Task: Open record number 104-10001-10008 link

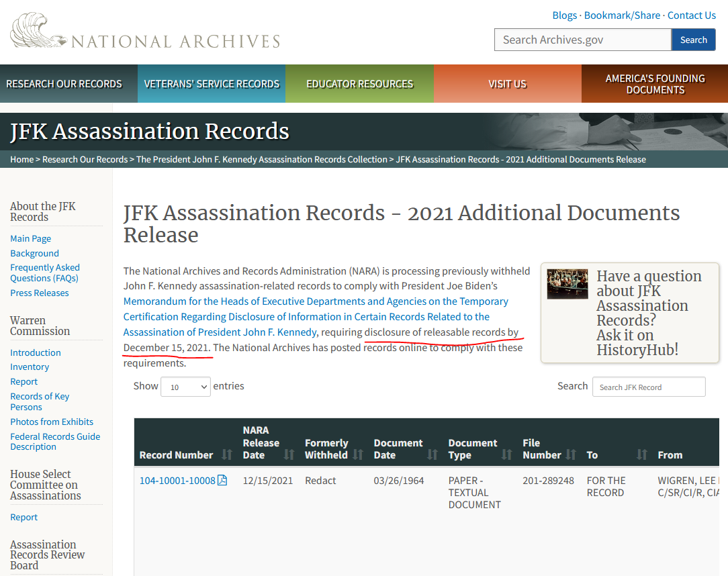Action: tap(177, 481)
